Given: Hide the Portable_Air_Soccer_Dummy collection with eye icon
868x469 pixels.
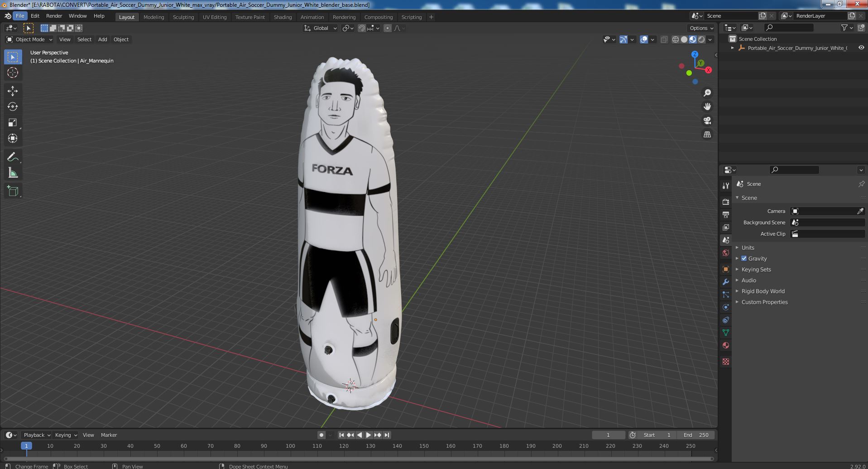Looking at the screenshot, I should (x=861, y=48).
